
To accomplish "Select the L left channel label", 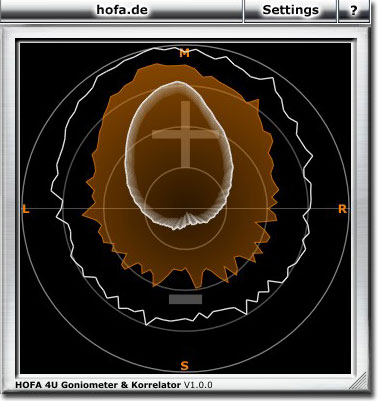I will pyautogui.click(x=26, y=210).
